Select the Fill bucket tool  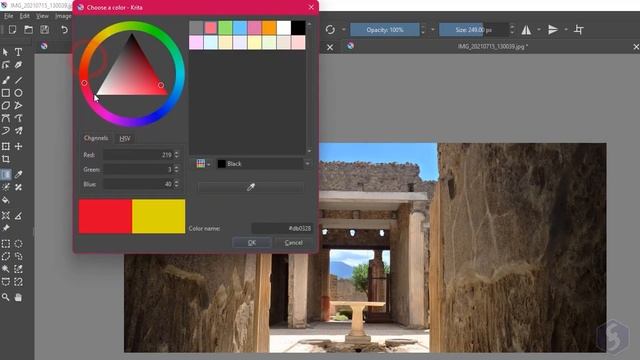tap(5, 200)
